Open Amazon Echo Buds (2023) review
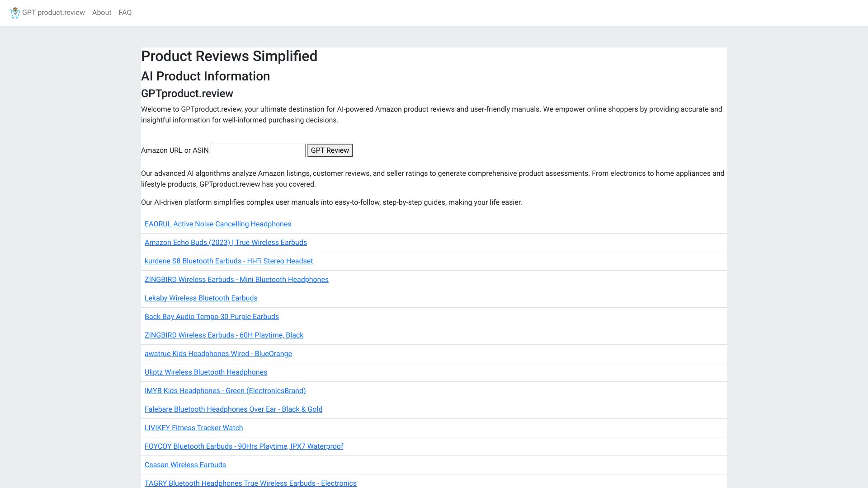 point(225,243)
